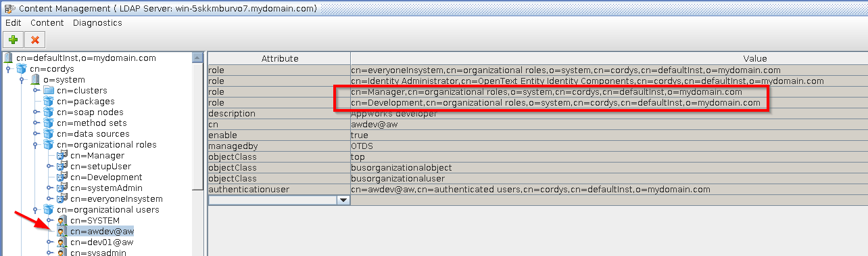Screen dimensions: 868x256
Task: Click the cube icon beside cn=method sets
Action: [49, 123]
